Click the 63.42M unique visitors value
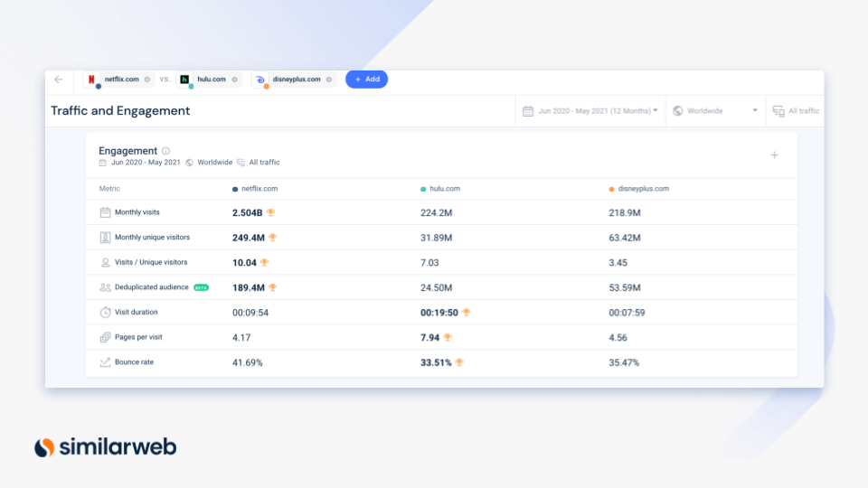868x488 pixels. (x=625, y=238)
